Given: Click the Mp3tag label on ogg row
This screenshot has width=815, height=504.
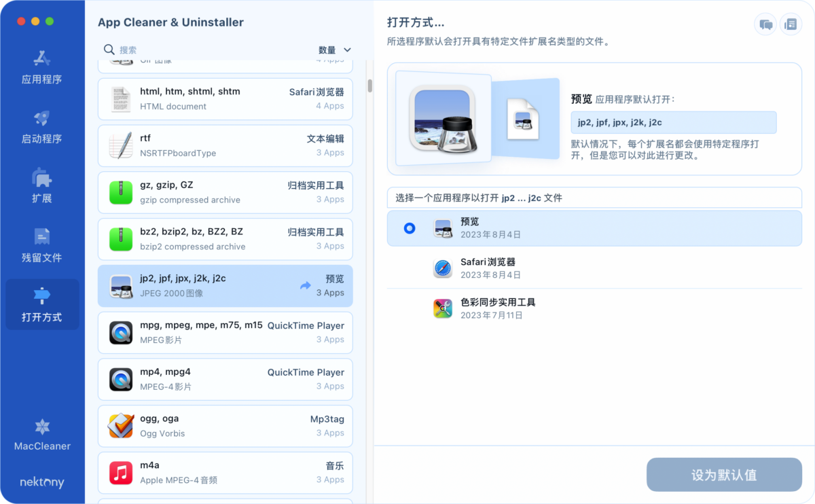Looking at the screenshot, I should tap(327, 419).
